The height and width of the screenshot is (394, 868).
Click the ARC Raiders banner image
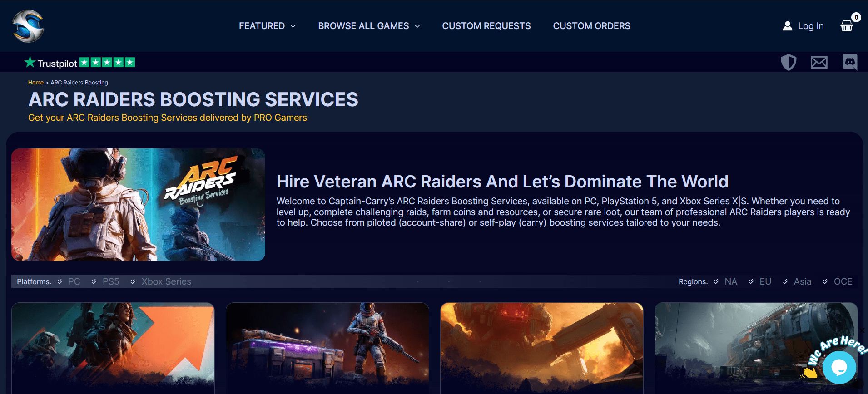click(138, 205)
